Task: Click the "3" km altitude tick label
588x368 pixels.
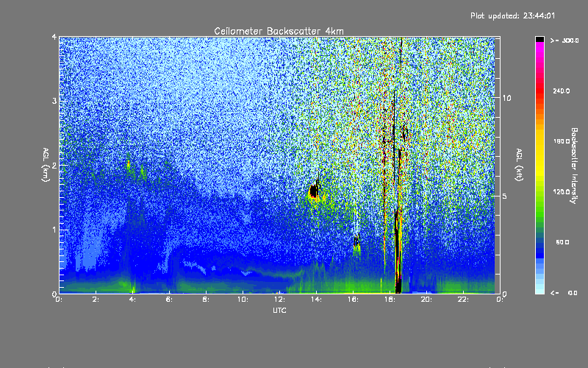Action: click(x=54, y=101)
